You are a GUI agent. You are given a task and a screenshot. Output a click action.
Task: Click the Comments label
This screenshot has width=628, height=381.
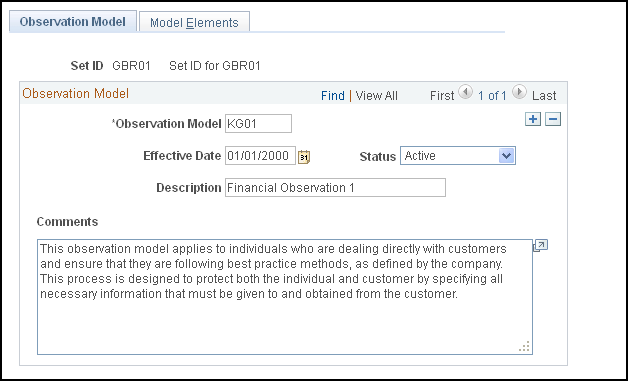[67, 222]
